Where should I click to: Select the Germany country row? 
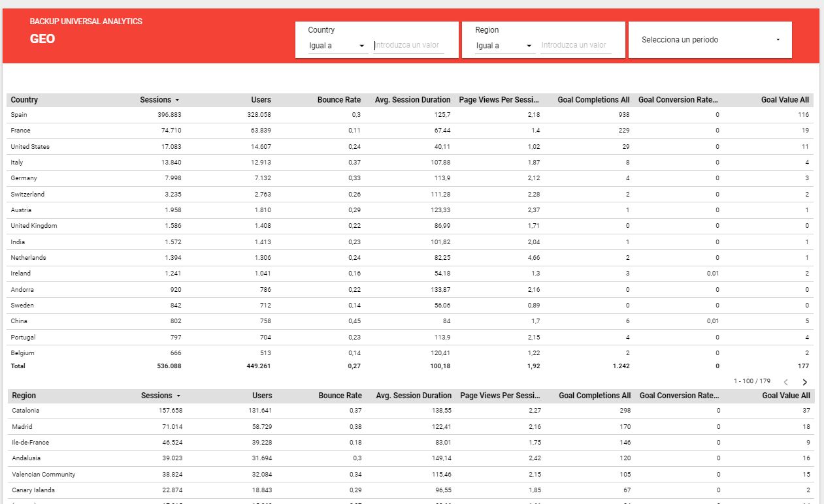tap(410, 178)
